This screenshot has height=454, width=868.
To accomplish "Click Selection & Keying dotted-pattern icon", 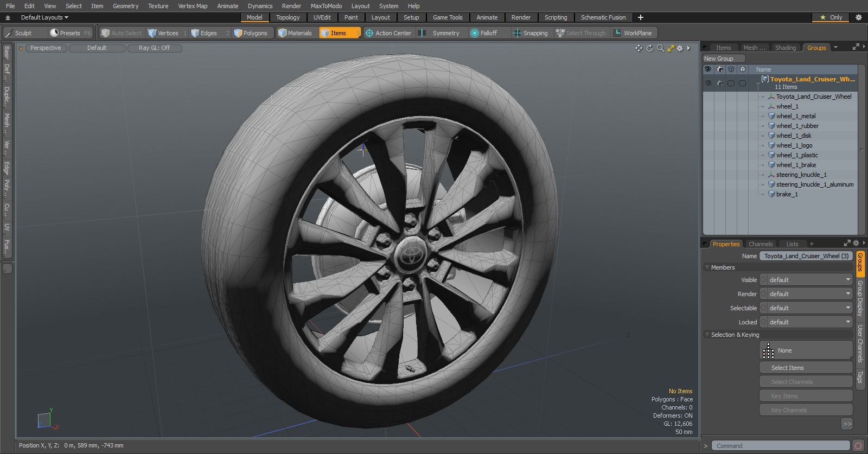I will pos(768,351).
